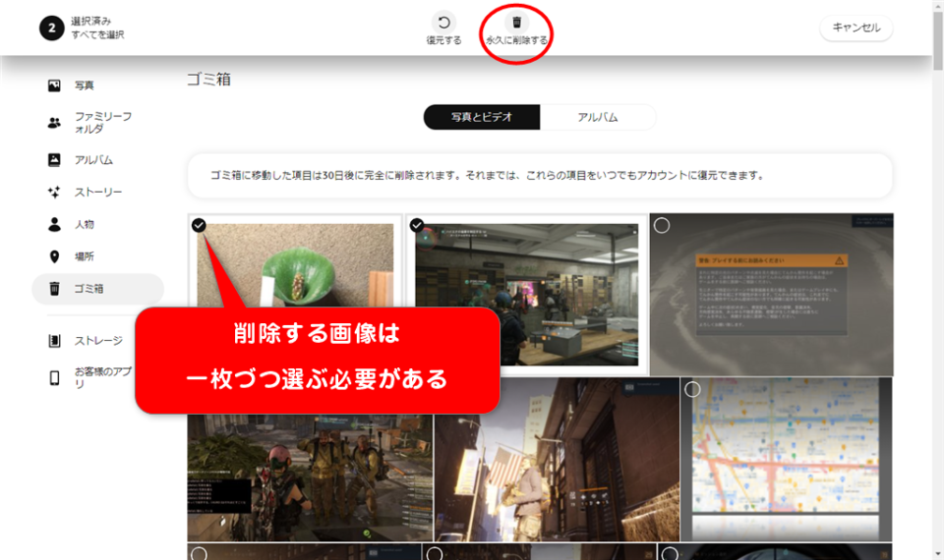
Task: Click the キャンセル button
Action: click(856, 28)
